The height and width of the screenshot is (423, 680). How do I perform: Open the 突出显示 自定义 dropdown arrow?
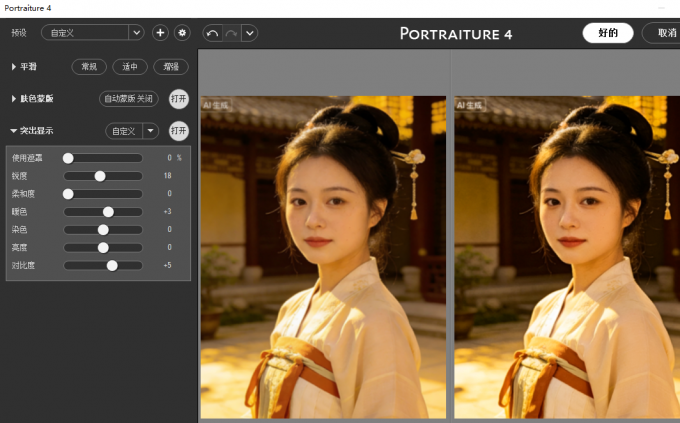point(150,131)
